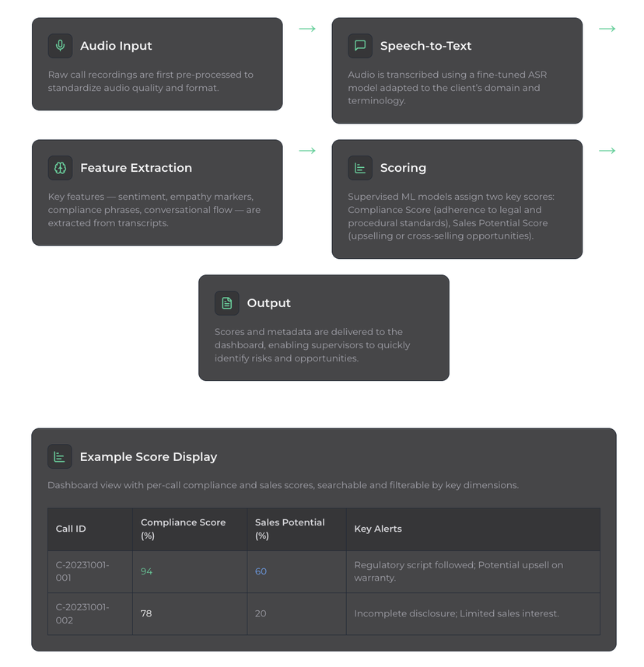
Task: Click the arrow after the Feature Extraction card
Action: 307,151
